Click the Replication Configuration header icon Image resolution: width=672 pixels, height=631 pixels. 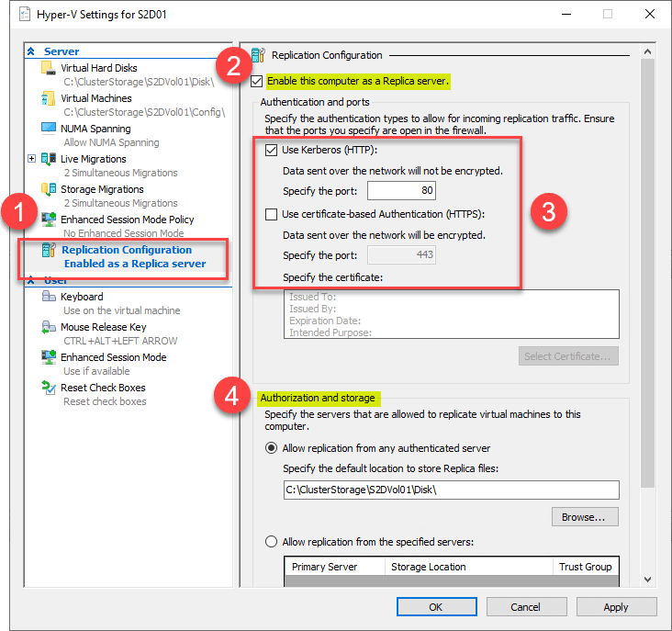[x=258, y=55]
